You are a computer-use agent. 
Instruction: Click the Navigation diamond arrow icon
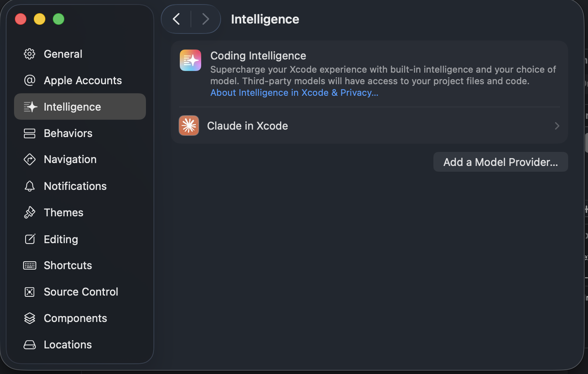pos(30,159)
